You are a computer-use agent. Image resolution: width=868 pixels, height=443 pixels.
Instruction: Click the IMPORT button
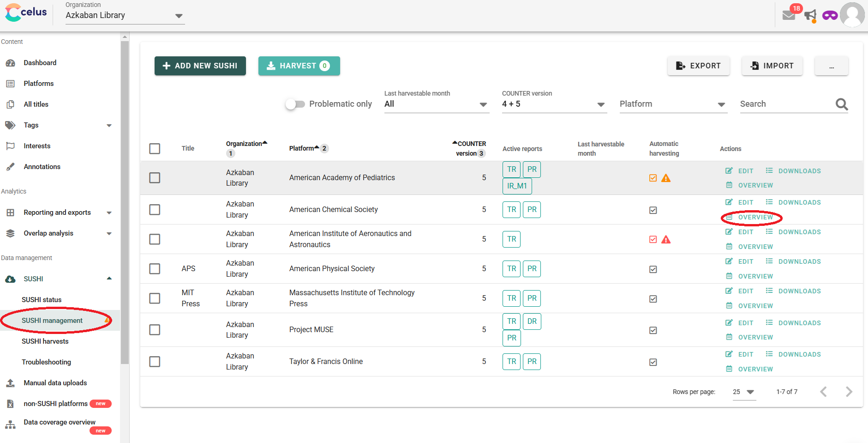point(772,66)
